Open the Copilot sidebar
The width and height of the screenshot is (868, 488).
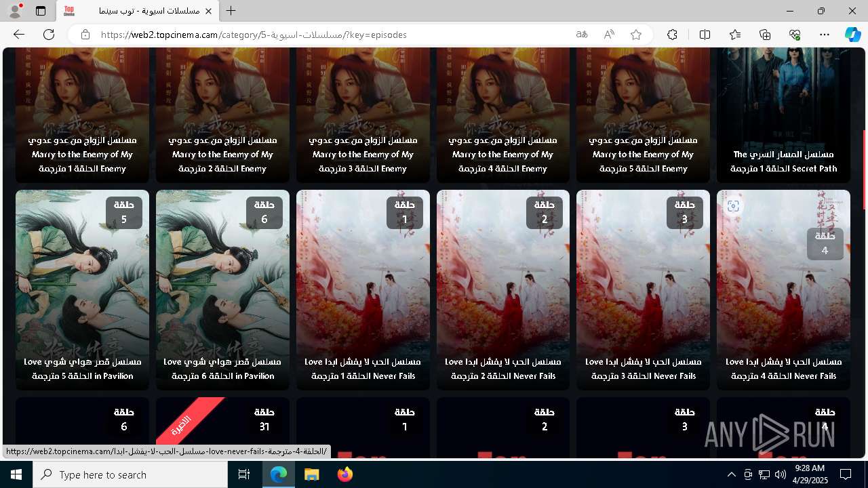click(852, 35)
